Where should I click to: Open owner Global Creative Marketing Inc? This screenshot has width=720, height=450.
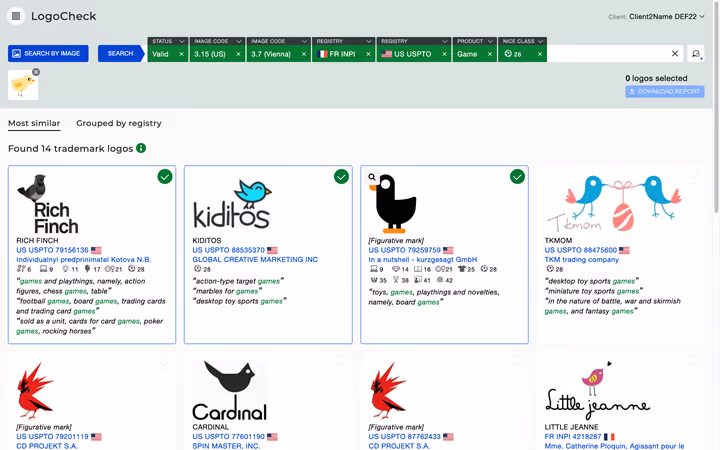(255, 260)
